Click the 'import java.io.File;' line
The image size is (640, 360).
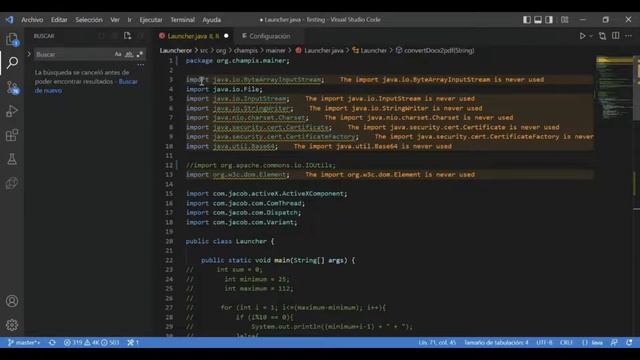pos(224,89)
